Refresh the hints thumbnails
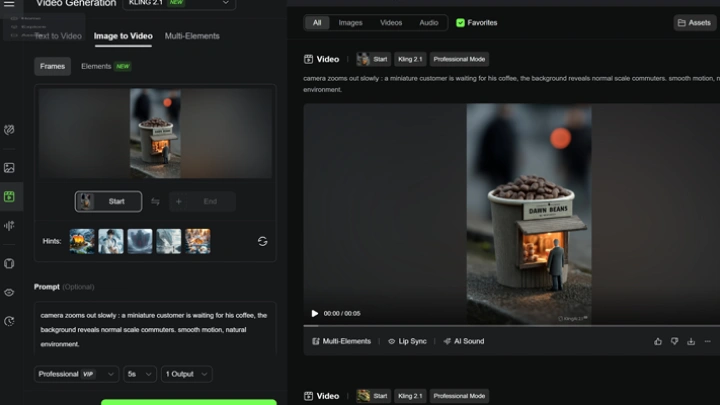The image size is (720, 405). click(x=263, y=242)
